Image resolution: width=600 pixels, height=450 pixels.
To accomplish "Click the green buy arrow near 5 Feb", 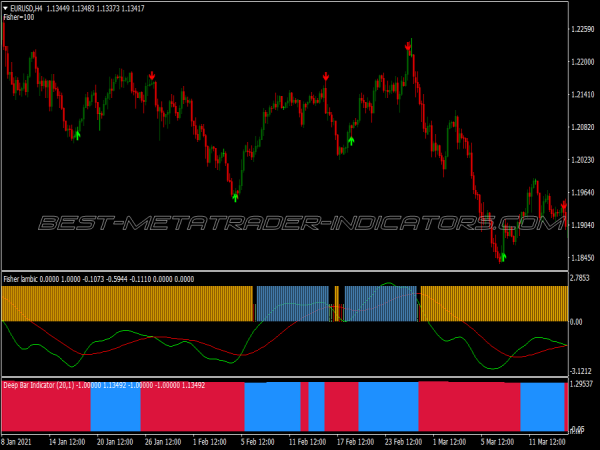I will pos(235,196).
